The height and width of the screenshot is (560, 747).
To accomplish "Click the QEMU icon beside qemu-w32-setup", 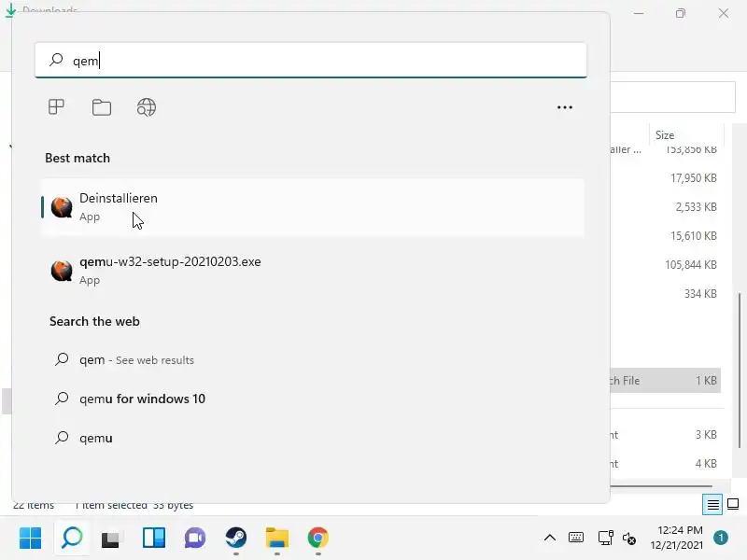I will 62,271.
